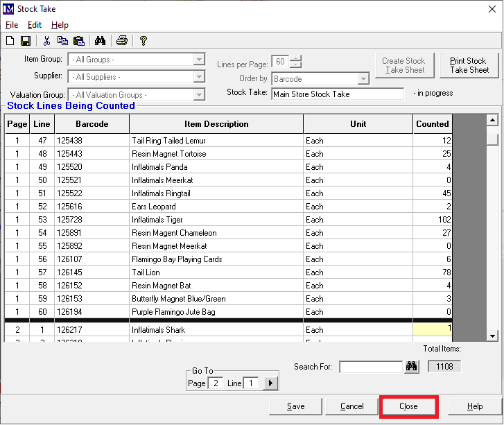Open the File menu

pos(12,25)
